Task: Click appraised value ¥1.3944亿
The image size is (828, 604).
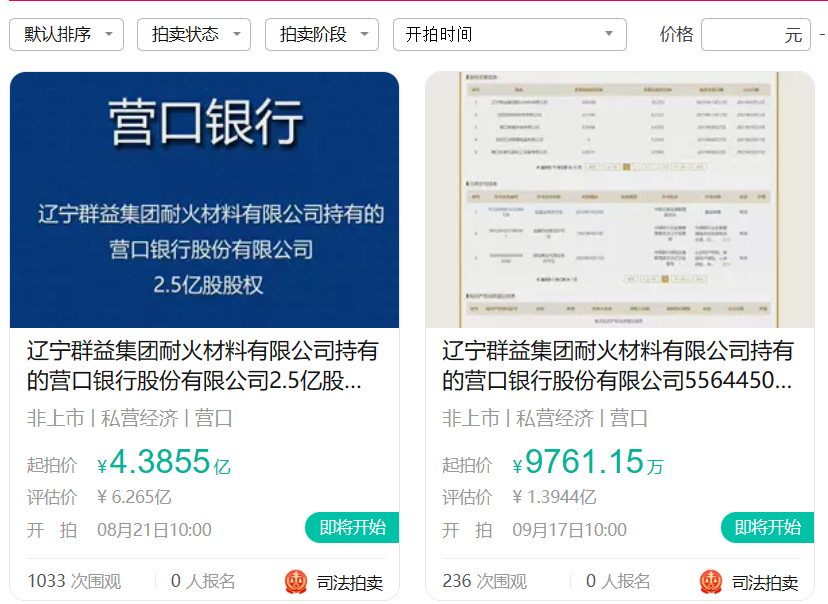Action: (554, 497)
